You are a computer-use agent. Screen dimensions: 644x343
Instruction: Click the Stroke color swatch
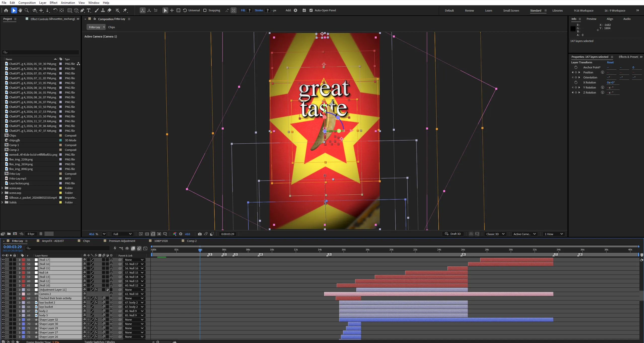tap(268, 10)
